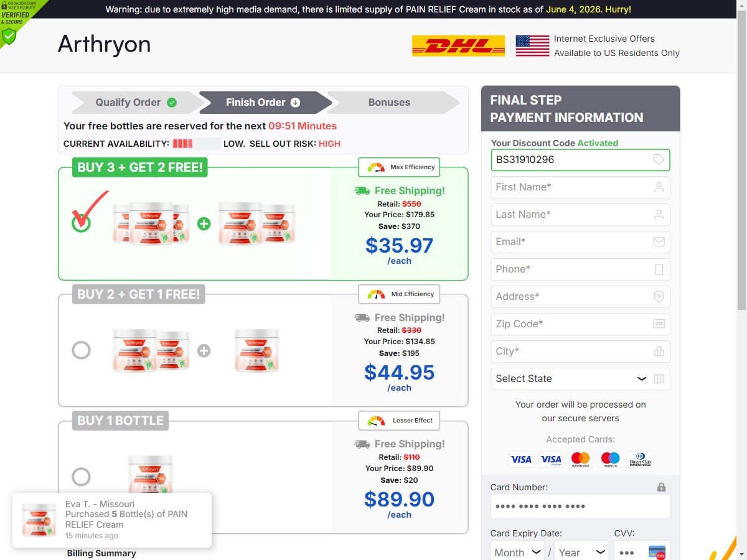Image resolution: width=747 pixels, height=560 pixels.
Task: Click the $44.95 /each price
Action: tap(399, 377)
